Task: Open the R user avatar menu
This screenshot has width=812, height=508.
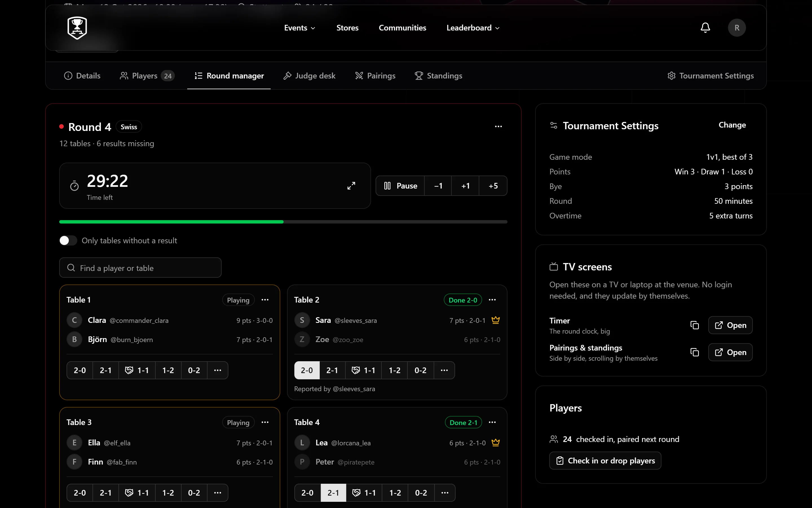Action: click(736, 28)
